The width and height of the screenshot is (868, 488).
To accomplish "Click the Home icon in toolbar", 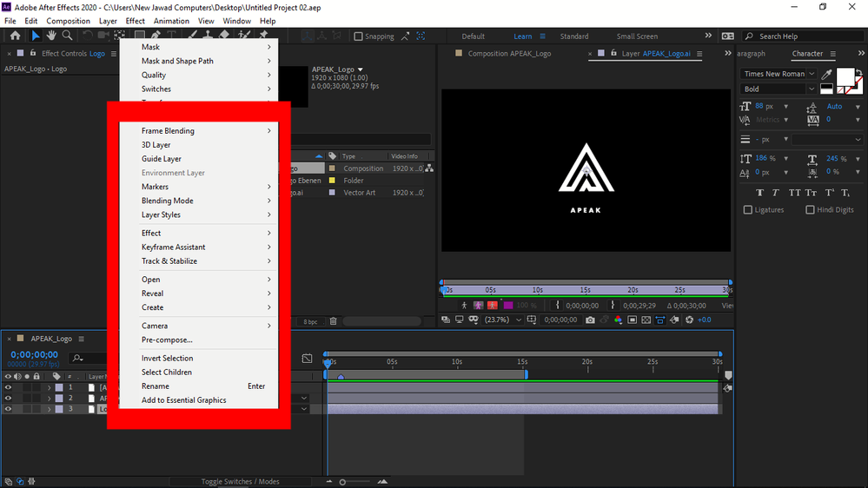I will tap(15, 36).
